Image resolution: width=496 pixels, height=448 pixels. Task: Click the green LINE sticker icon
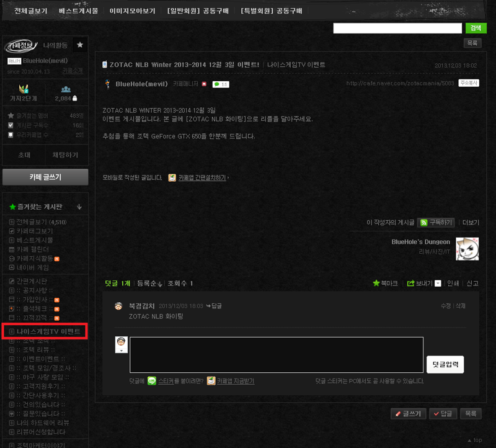[152, 380]
